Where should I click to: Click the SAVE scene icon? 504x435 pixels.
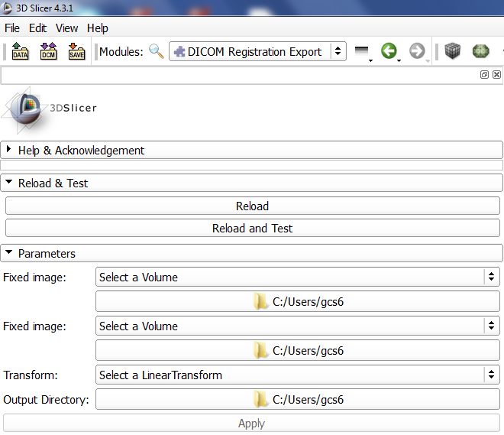(76, 52)
